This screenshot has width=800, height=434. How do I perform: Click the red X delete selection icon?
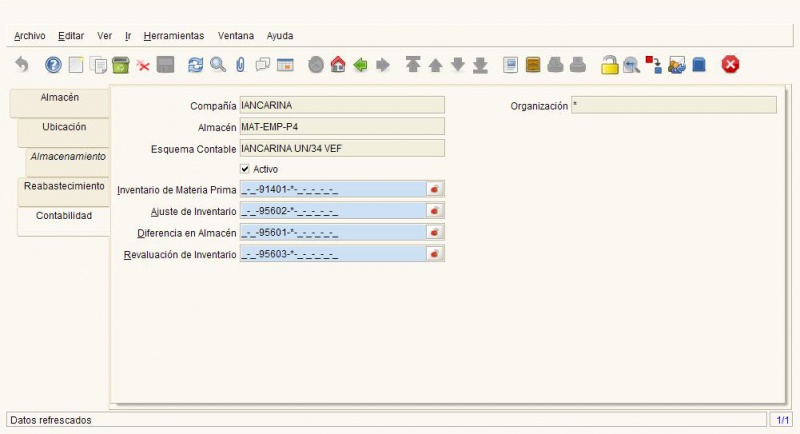pos(143,66)
